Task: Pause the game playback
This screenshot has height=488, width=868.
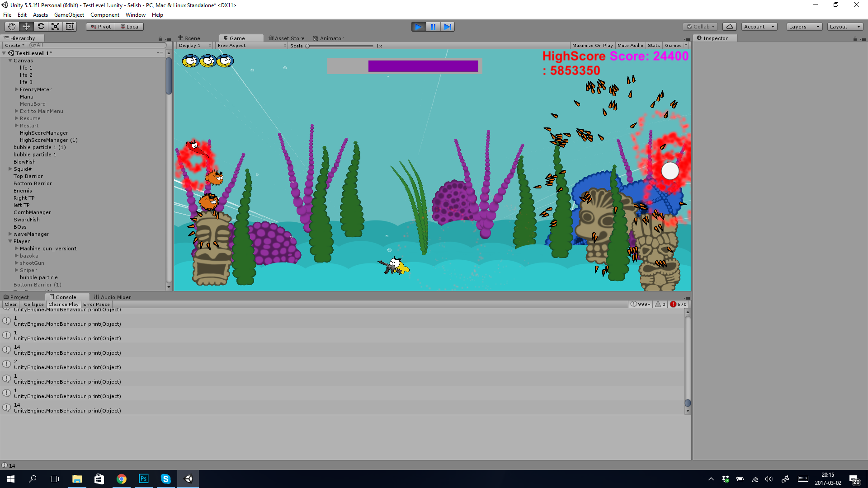Action: 433,27
